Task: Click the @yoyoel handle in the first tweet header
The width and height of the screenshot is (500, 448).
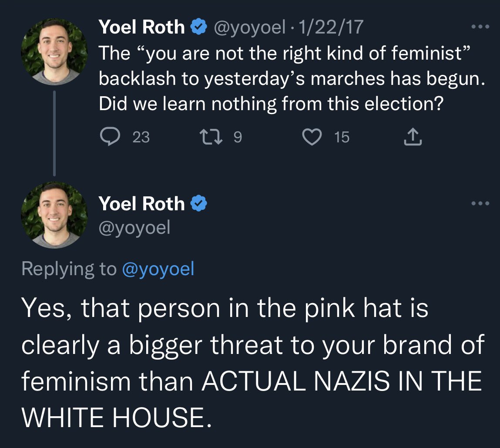Action: click(x=249, y=27)
